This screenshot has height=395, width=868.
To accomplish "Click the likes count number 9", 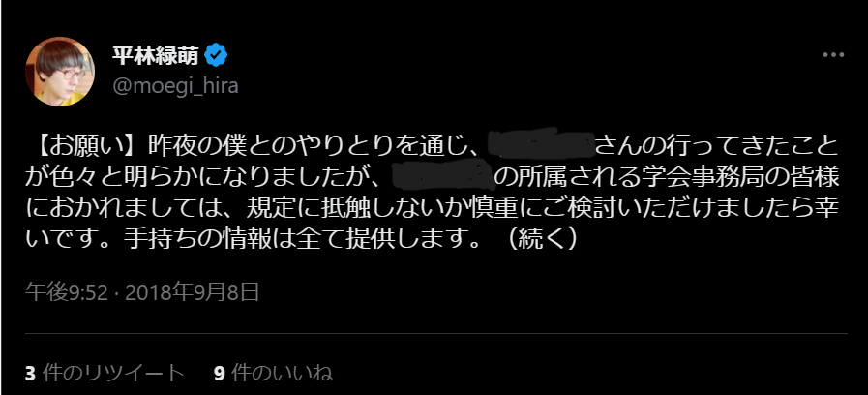I will pyautogui.click(x=220, y=374).
